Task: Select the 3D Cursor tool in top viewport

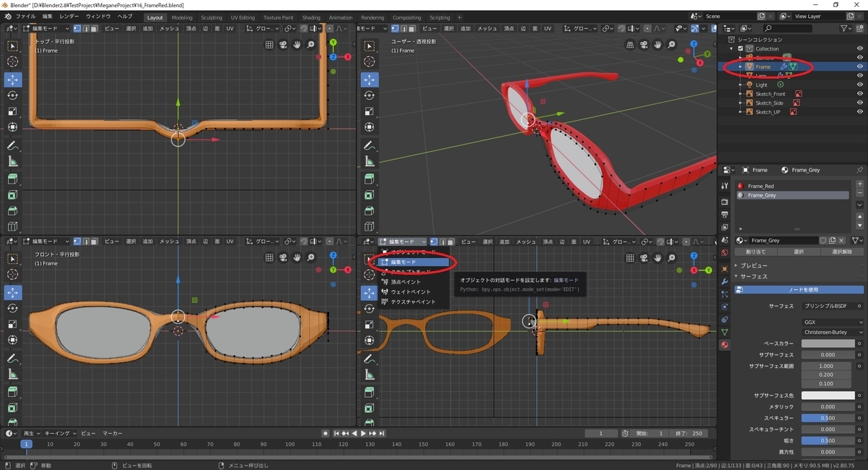Action: click(12, 61)
